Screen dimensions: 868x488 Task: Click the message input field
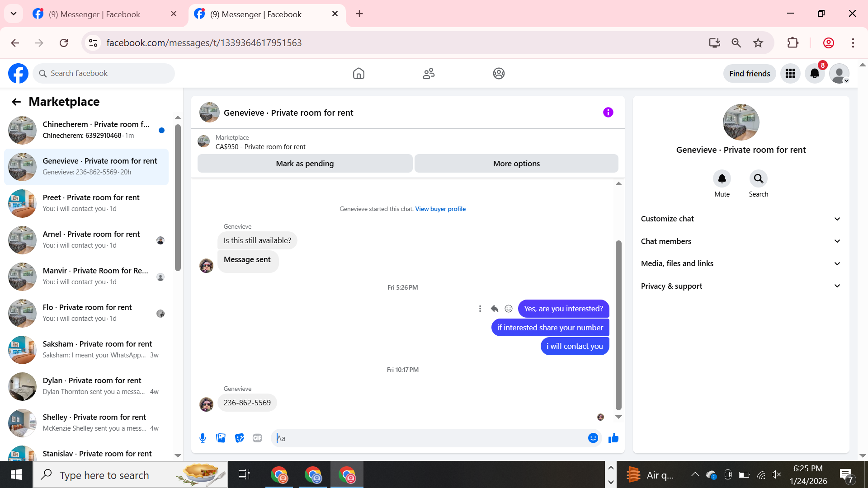(429, 438)
